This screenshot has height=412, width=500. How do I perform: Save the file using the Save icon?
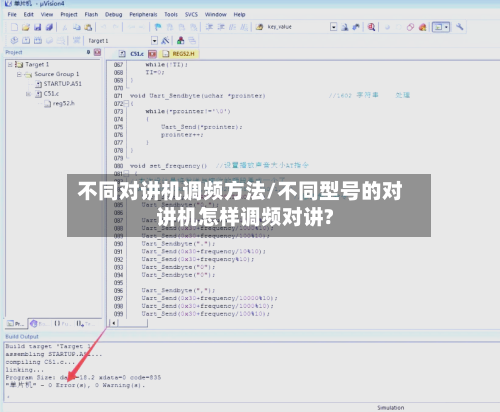pyautogui.click(x=37, y=27)
